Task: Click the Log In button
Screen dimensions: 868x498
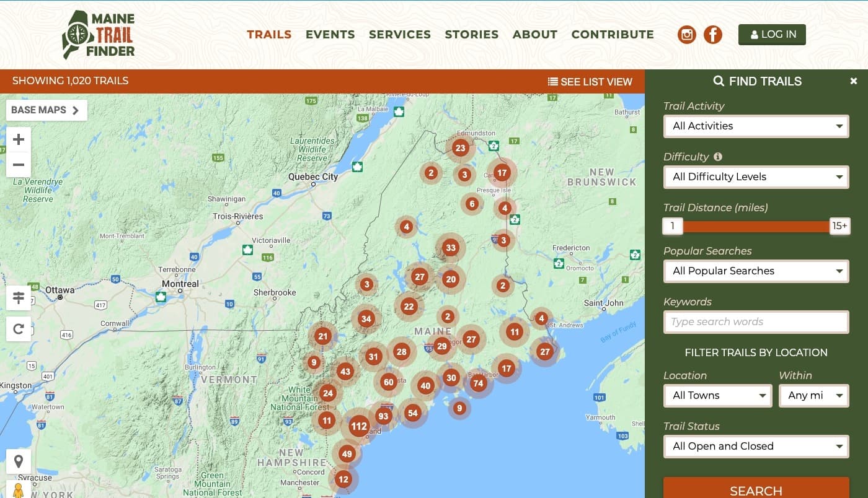Action: click(x=772, y=35)
